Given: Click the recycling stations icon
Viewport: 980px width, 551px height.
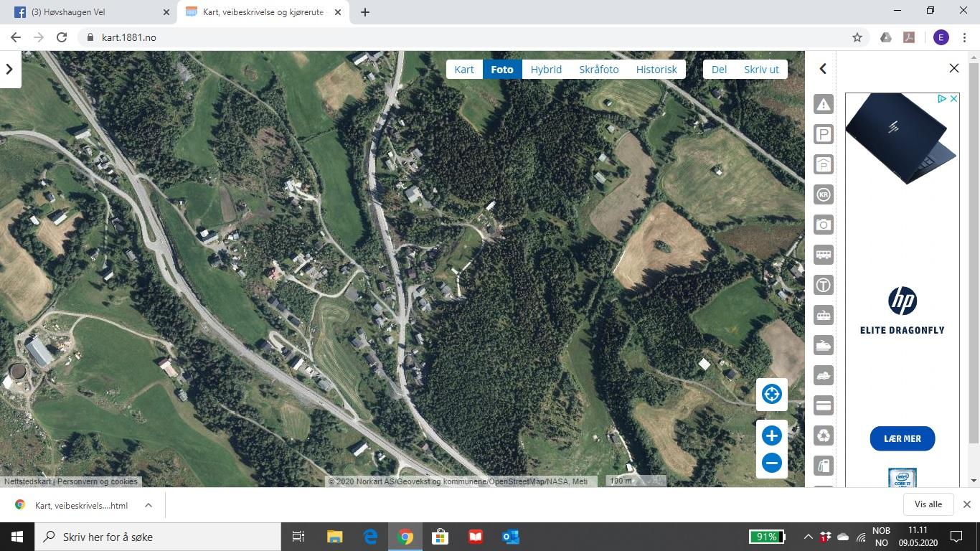Looking at the screenshot, I should pos(823,435).
